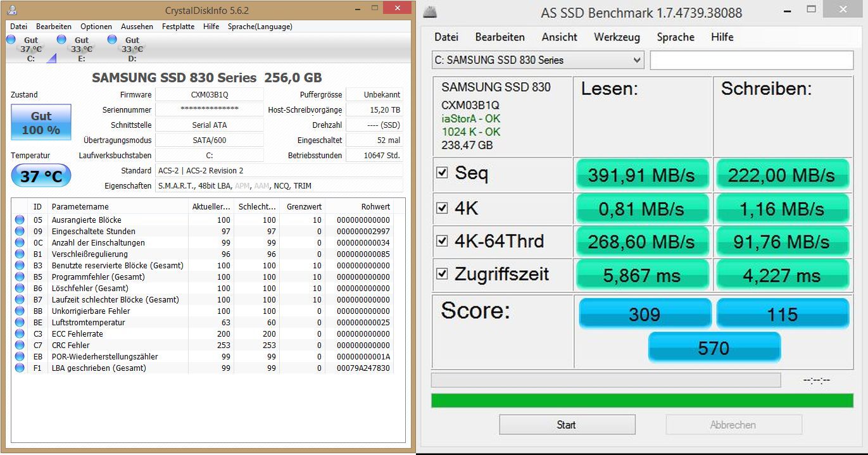Uncheck the 4K-64Thrd benchmark checkbox
Viewport: 868px width, 455px height.
point(442,240)
